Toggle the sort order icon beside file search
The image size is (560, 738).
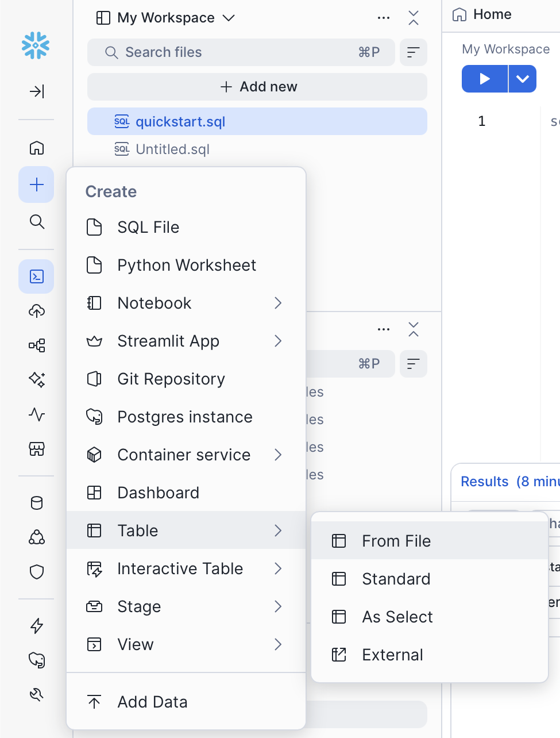tap(413, 52)
